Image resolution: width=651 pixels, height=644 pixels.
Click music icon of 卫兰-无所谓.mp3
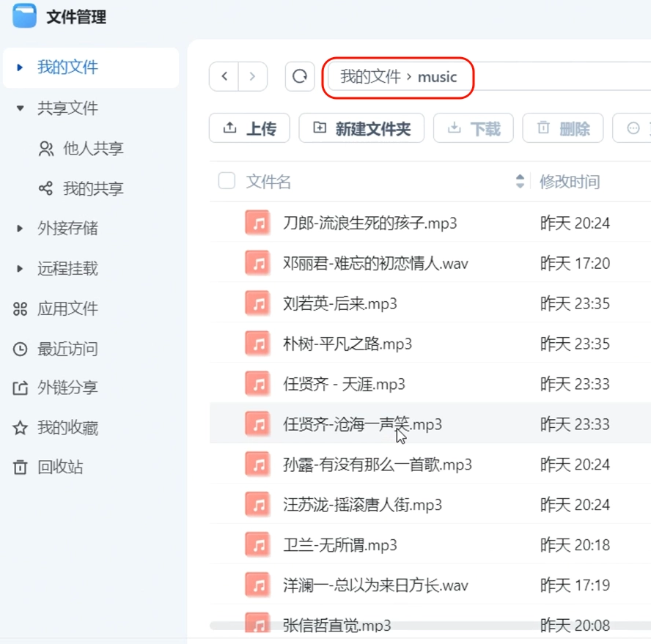pos(258,545)
